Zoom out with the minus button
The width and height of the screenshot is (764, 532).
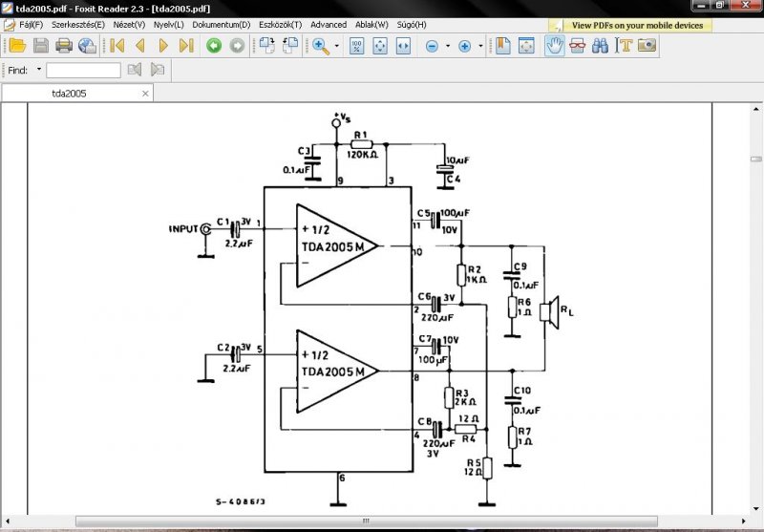click(x=432, y=46)
